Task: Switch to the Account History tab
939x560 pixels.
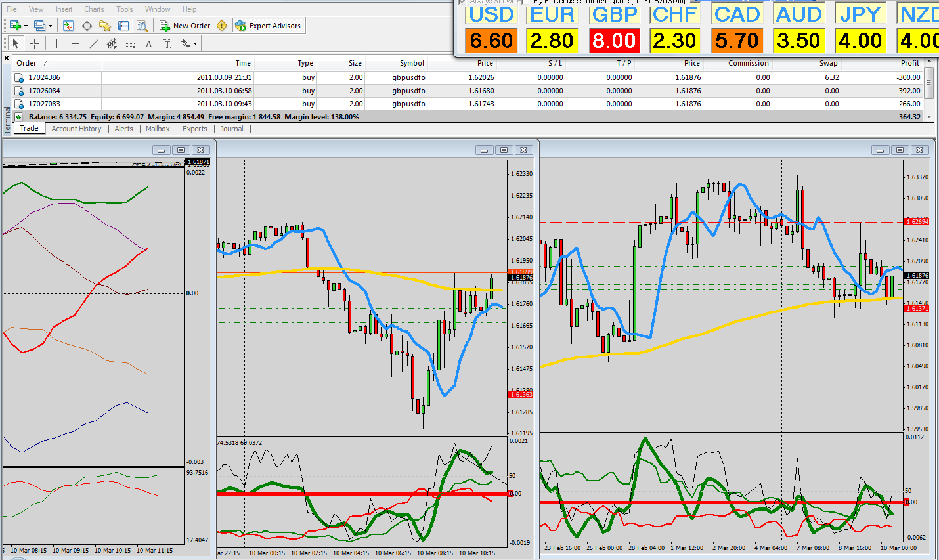Action: (x=76, y=129)
